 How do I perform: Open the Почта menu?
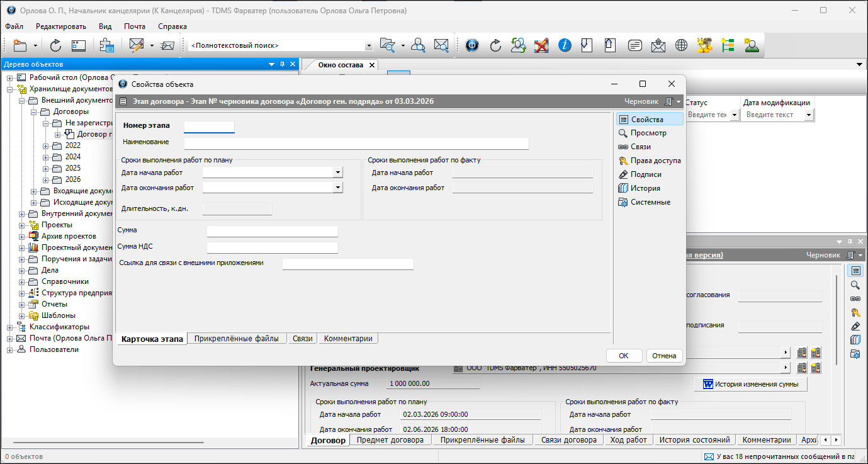tap(134, 26)
